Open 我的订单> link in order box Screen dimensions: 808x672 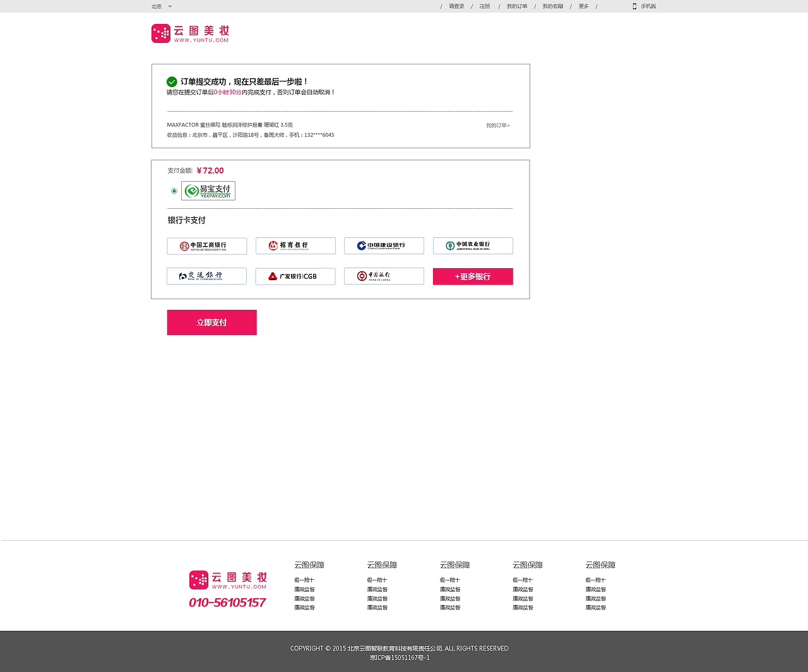[x=498, y=126]
